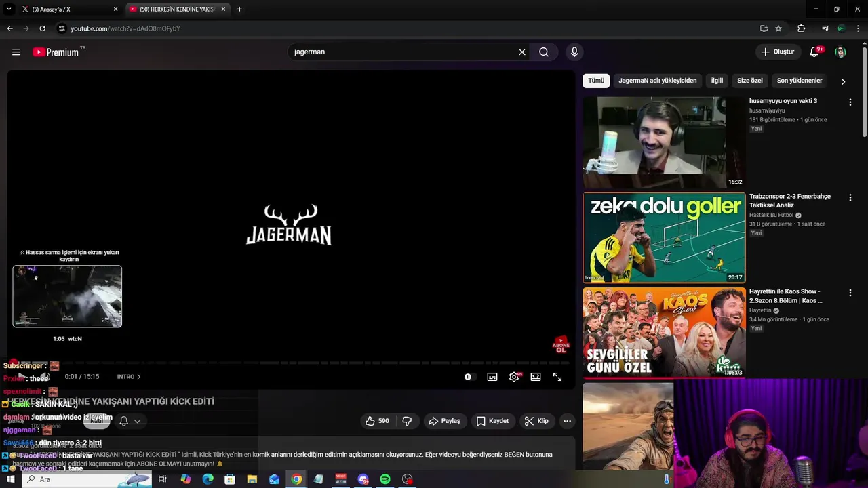Open the Windows Start menu
Viewport: 868px width, 488px height.
tap(10, 479)
